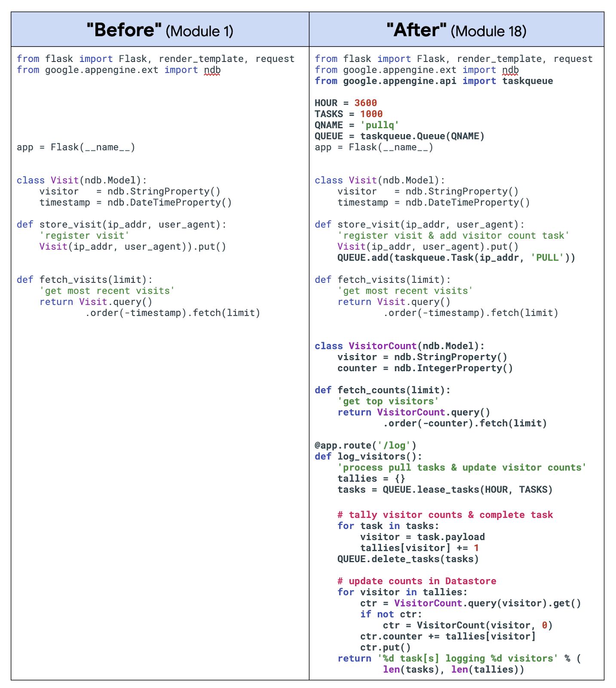
Task: Click docstring 'process pull tasks & update visitor counts'
Action: [462, 467]
